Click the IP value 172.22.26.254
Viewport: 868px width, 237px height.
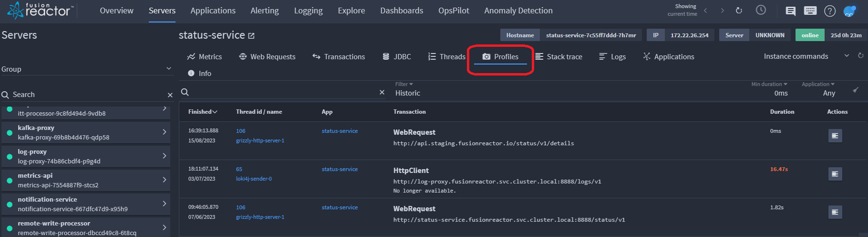(x=689, y=35)
